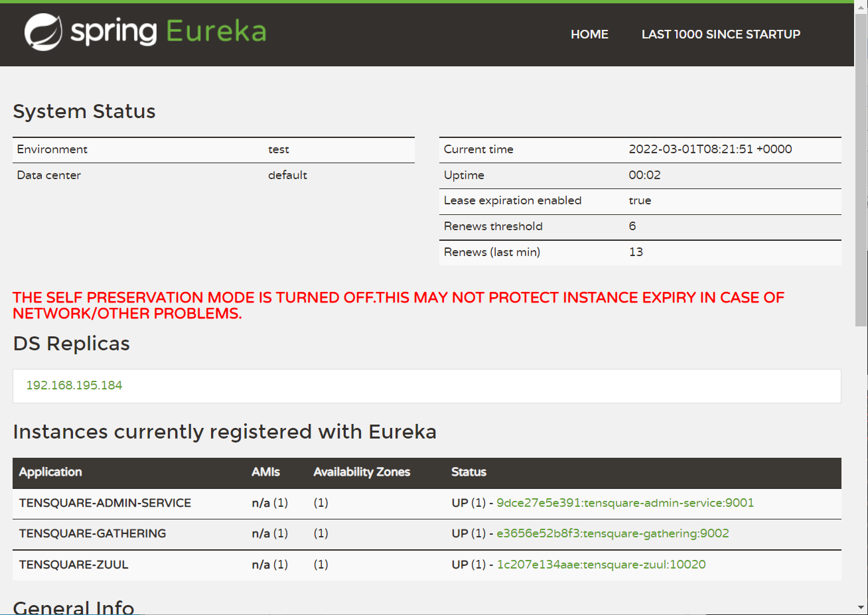Click the Renews (last min) label
Image resolution: width=868 pixels, height=615 pixels.
click(492, 252)
